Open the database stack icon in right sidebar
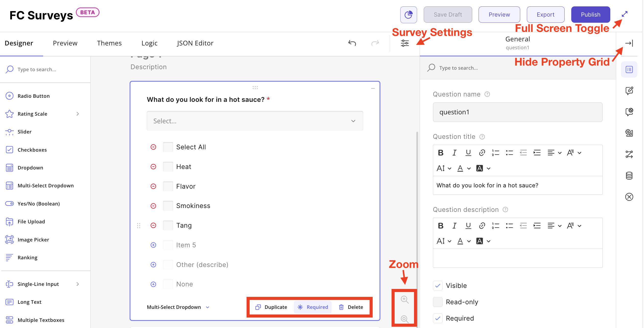The image size is (644, 328). pos(629,176)
